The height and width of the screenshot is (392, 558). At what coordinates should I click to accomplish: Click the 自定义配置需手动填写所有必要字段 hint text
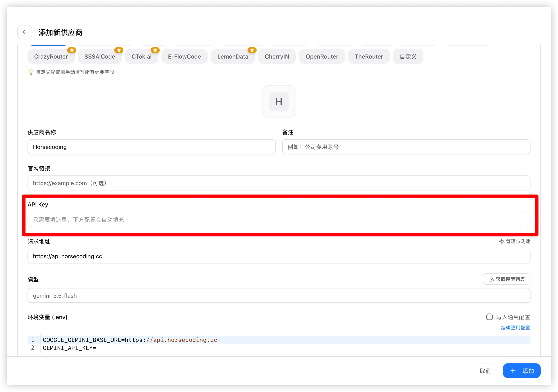(x=75, y=72)
